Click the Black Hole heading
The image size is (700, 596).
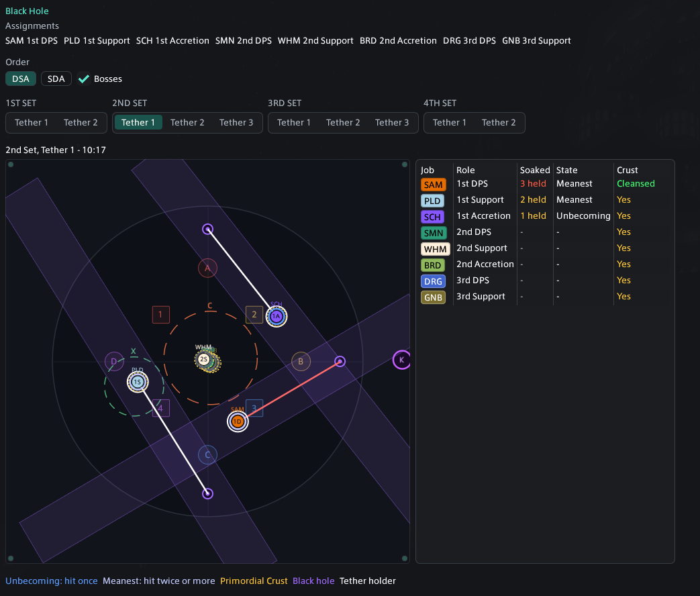click(x=27, y=11)
